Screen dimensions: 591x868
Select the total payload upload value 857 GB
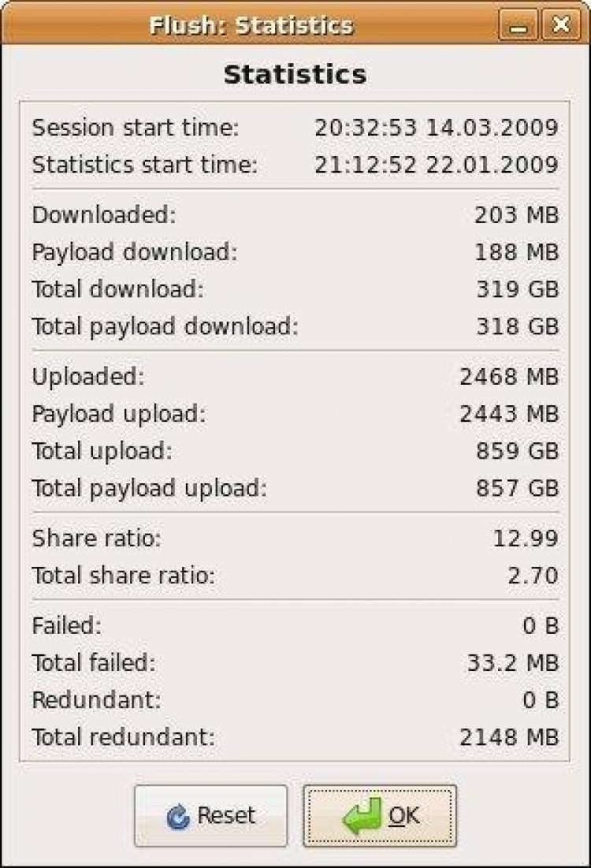[x=517, y=489]
